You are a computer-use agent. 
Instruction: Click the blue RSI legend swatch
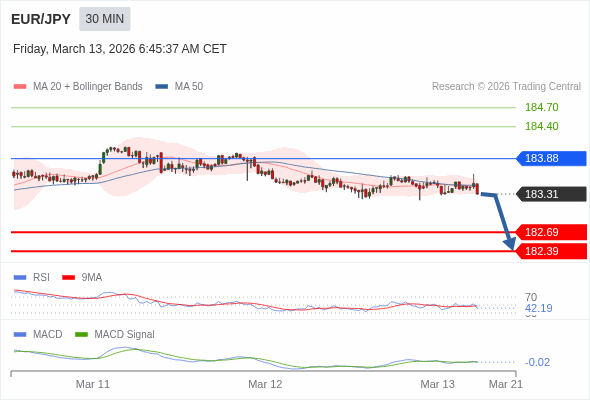pos(20,278)
